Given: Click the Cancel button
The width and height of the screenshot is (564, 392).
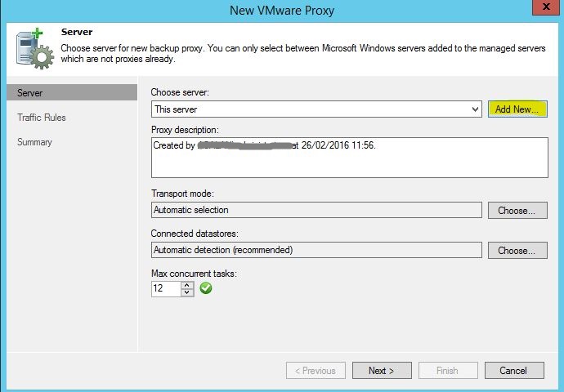Looking at the screenshot, I should point(514,371).
